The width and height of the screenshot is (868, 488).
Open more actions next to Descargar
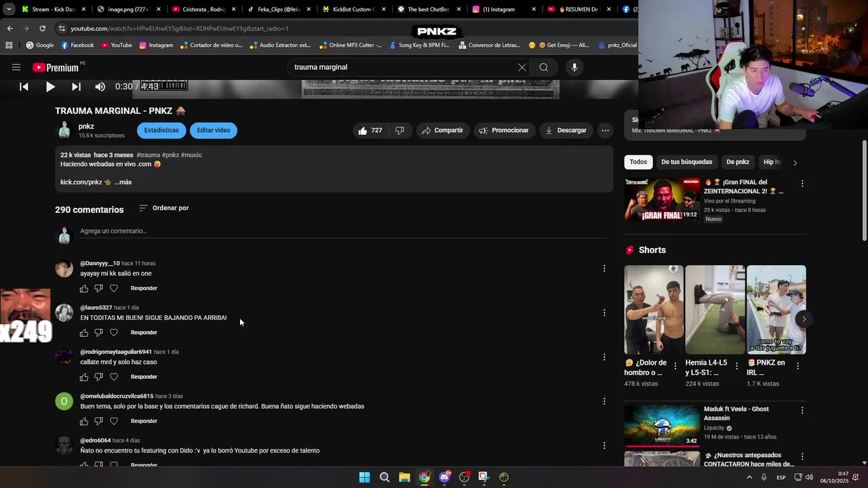[x=606, y=131]
